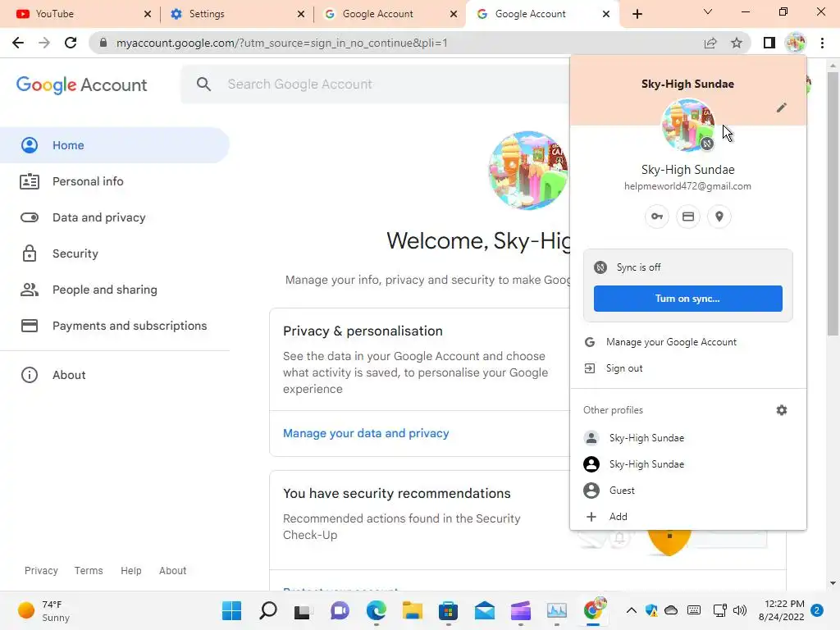Add a new Chrome profile
840x630 pixels.
[x=688, y=517]
